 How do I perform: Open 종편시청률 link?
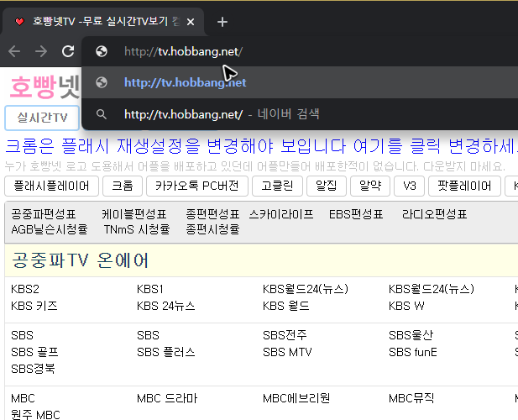(x=212, y=229)
